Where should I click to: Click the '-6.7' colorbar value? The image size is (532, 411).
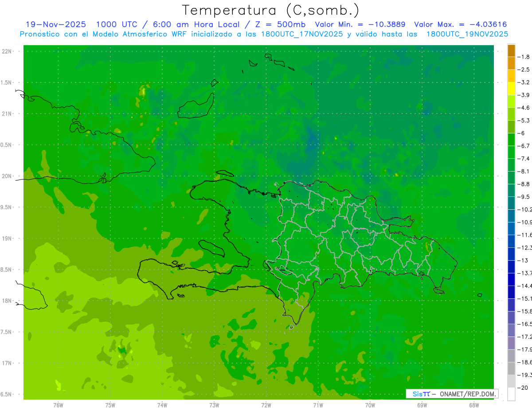click(x=524, y=146)
